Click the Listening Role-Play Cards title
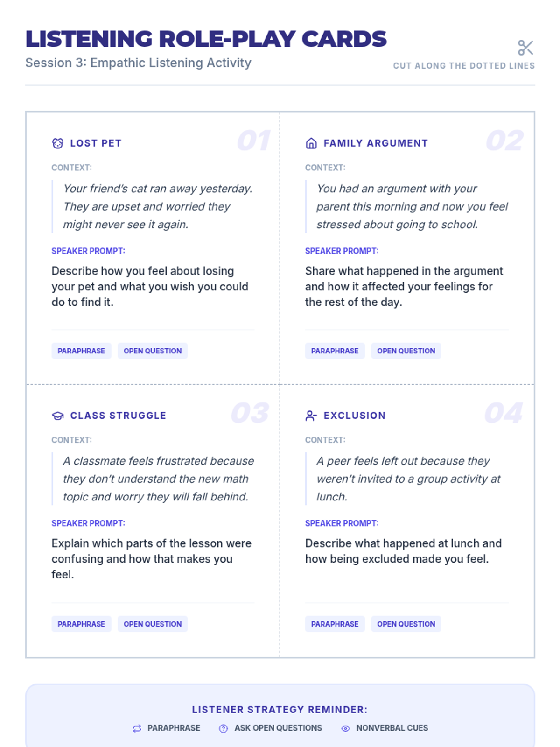The height and width of the screenshot is (747, 560). tap(206, 39)
